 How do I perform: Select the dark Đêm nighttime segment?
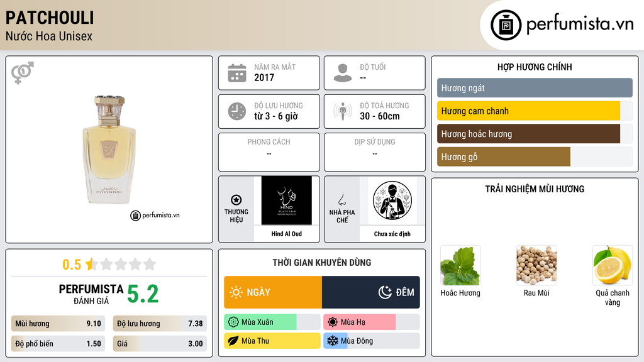[371, 292]
